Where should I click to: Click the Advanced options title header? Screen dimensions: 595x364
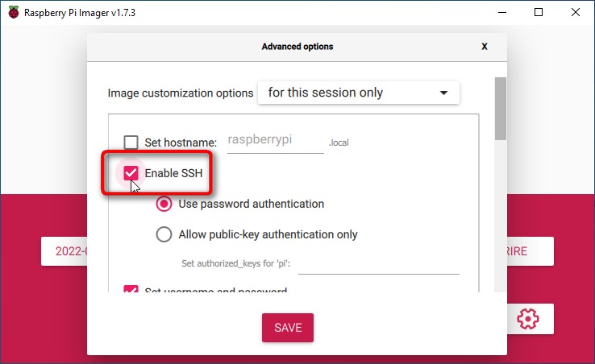[x=297, y=46]
